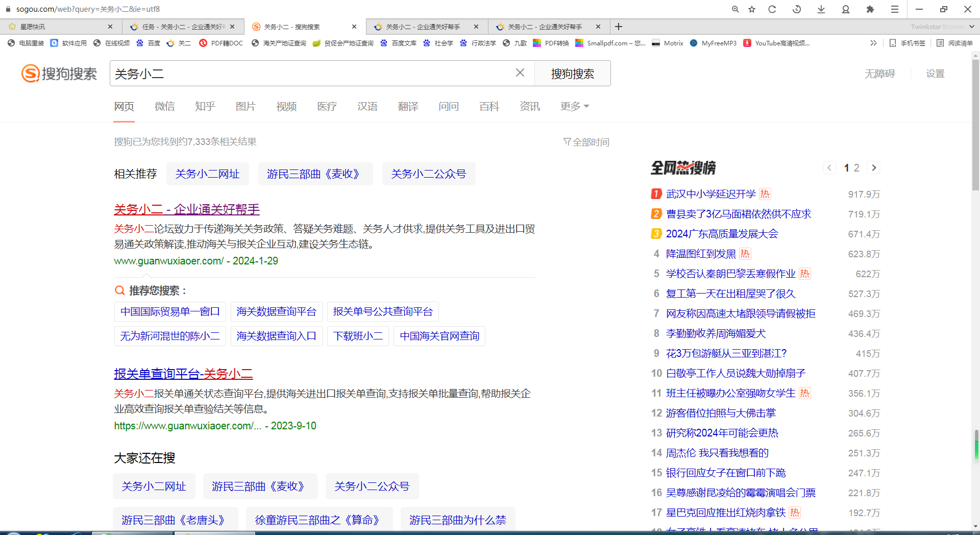Select the 知乎 search category
This screenshot has height=535, width=980.
pyautogui.click(x=205, y=106)
